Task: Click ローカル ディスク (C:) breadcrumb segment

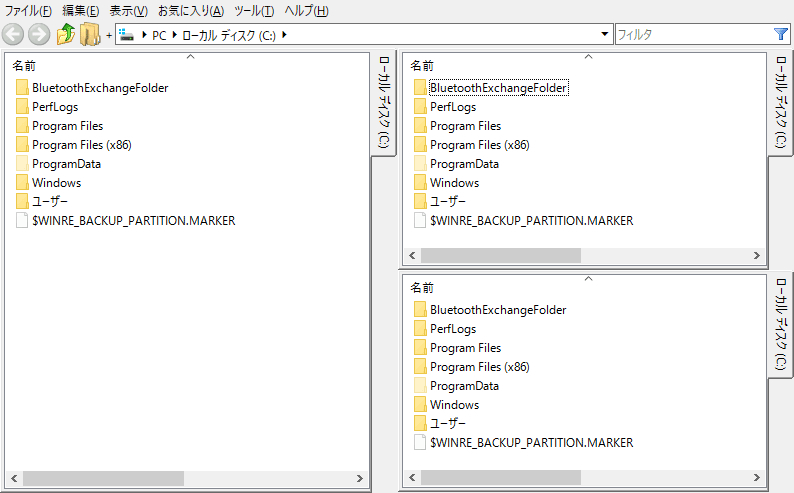Action: click(229, 35)
